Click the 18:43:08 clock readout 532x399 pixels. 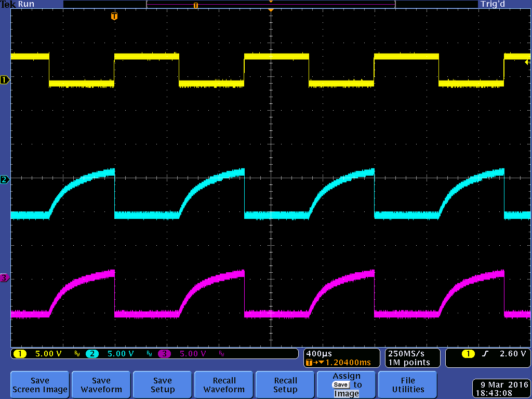pos(494,393)
